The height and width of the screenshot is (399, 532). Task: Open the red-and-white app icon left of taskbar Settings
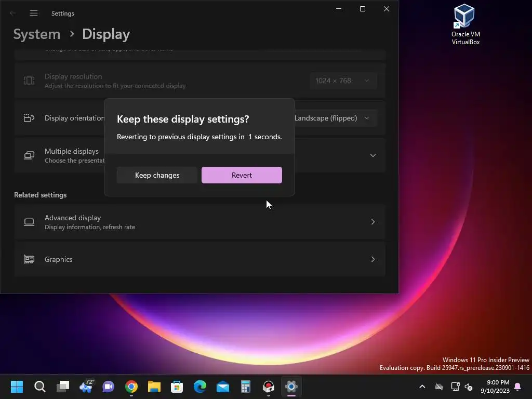click(269, 387)
